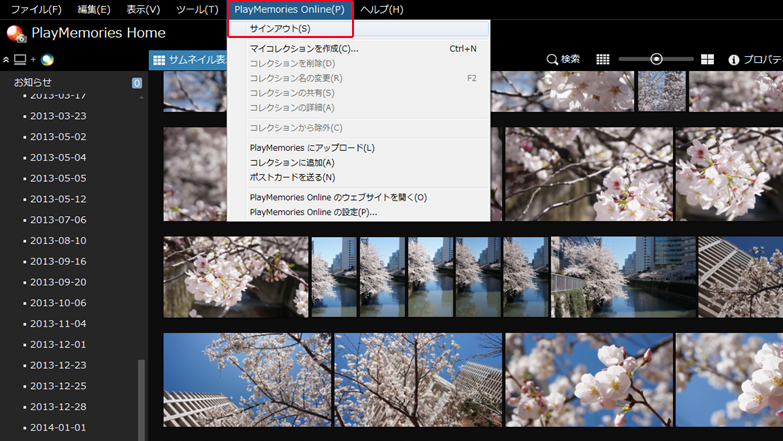
Task: Open the サムネイル表示 view mode dropdown
Action: pyautogui.click(x=189, y=60)
